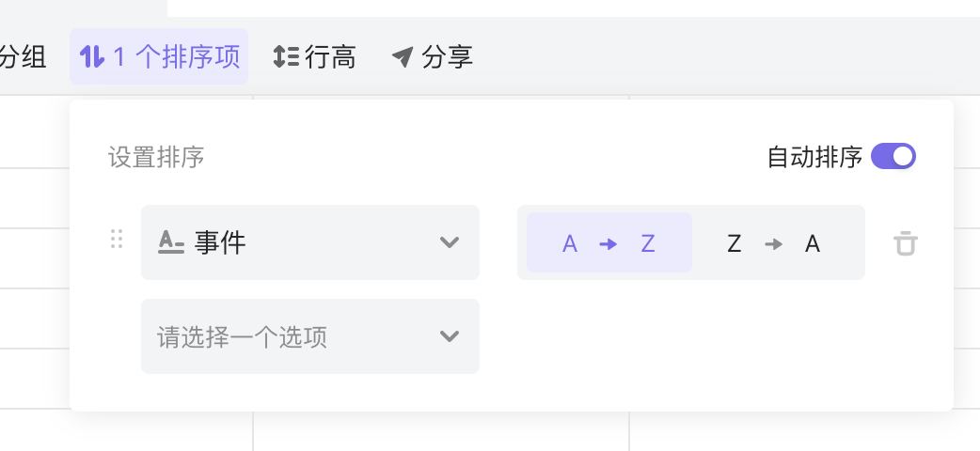Image resolution: width=980 pixels, height=451 pixels.
Task: Click the drag handle beside the 事件 rule
Action: click(x=117, y=239)
